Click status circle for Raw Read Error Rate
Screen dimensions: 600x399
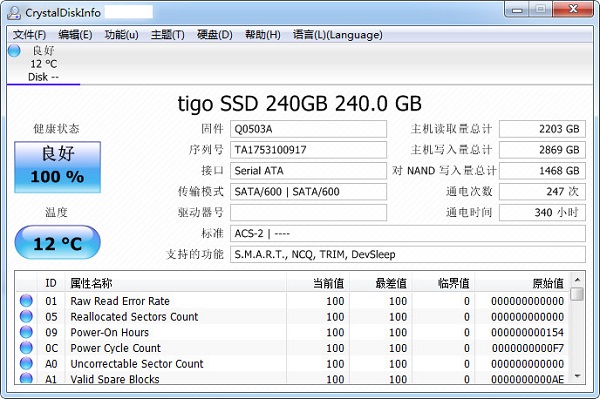[26, 301]
